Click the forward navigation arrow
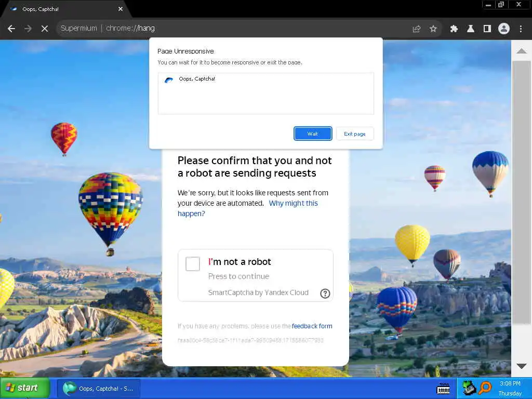The width and height of the screenshot is (532, 399). tap(28, 29)
